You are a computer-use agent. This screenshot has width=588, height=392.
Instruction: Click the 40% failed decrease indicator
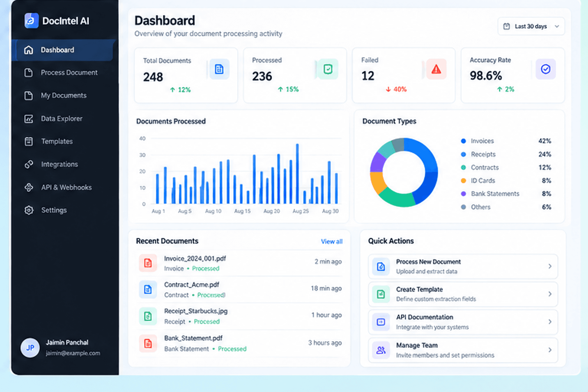pyautogui.click(x=396, y=89)
